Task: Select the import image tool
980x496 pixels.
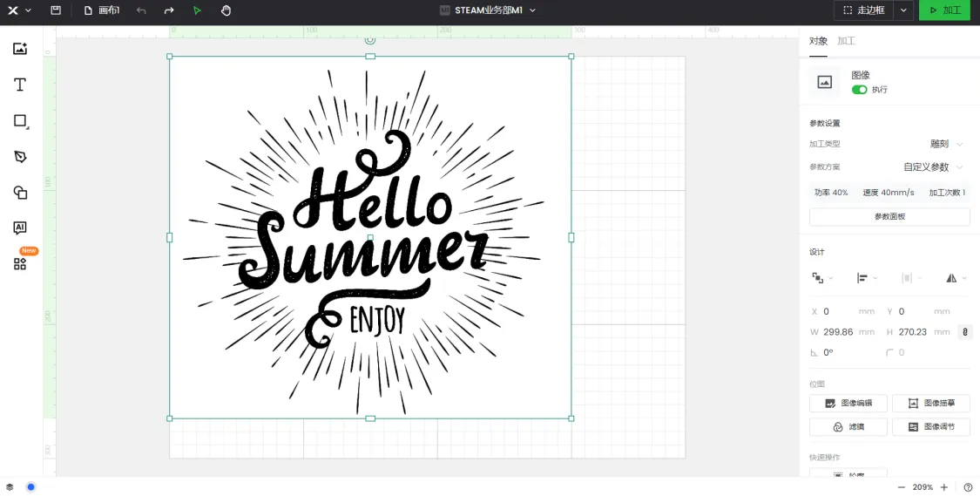Action: [x=20, y=49]
